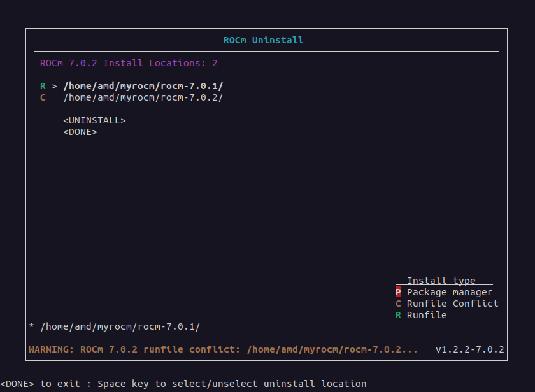Click the red P Package manager legend icon
Screen dimensions: 535x392
coord(398,292)
